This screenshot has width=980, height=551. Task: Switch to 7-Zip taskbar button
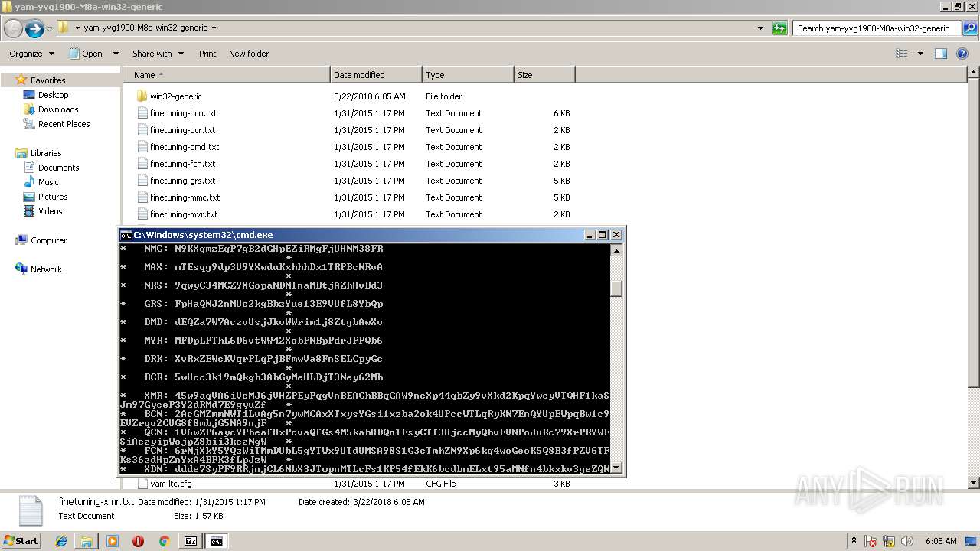[x=191, y=541]
